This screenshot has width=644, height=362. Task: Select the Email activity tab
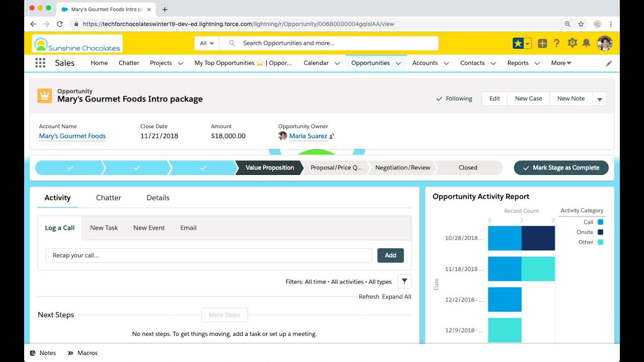tap(188, 228)
